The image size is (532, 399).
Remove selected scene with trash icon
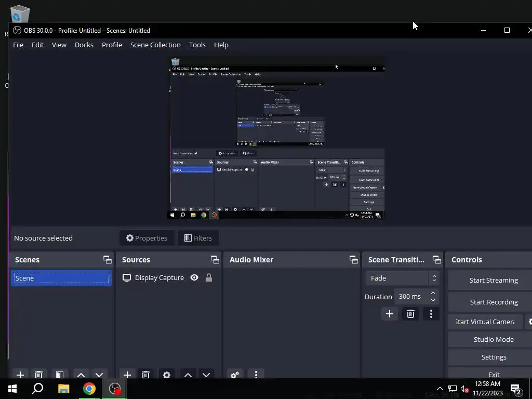38,375
